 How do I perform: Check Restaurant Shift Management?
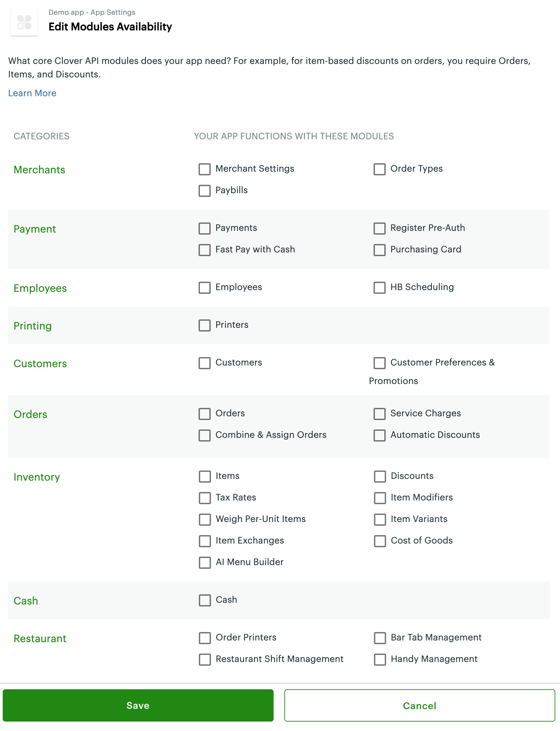(x=205, y=660)
